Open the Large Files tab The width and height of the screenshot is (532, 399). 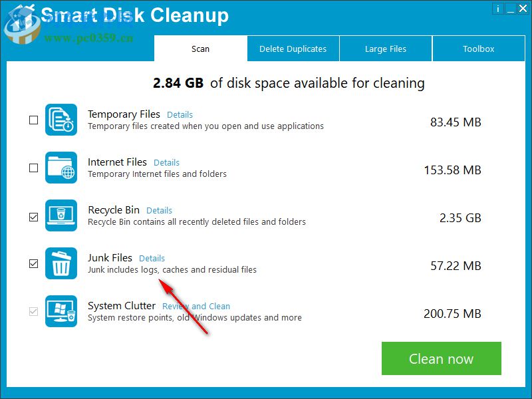[386, 49]
